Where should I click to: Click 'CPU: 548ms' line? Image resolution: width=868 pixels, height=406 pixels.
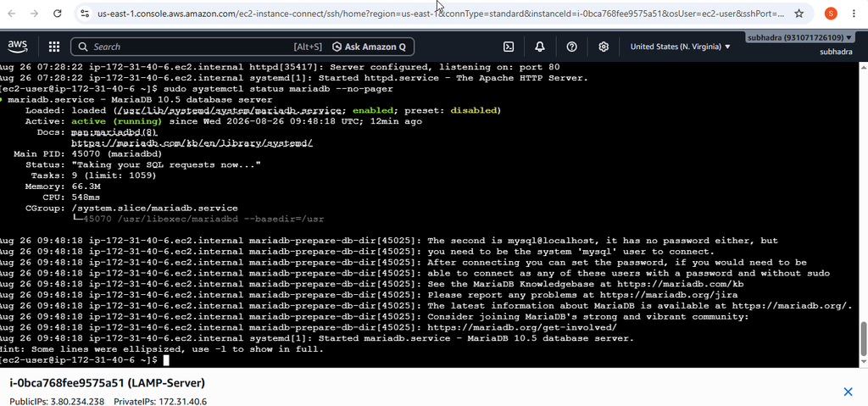point(71,197)
